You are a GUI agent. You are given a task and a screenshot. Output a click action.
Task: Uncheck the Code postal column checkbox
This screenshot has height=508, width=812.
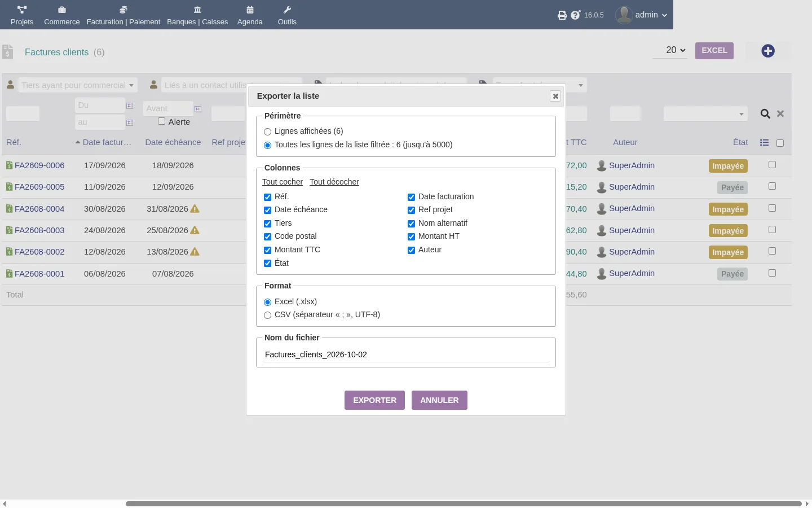pos(268,237)
